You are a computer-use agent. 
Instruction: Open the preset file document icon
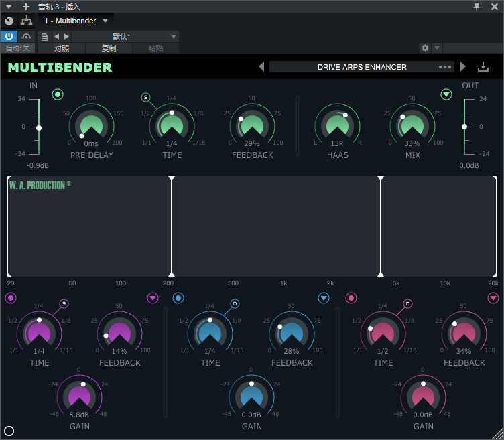(44, 37)
